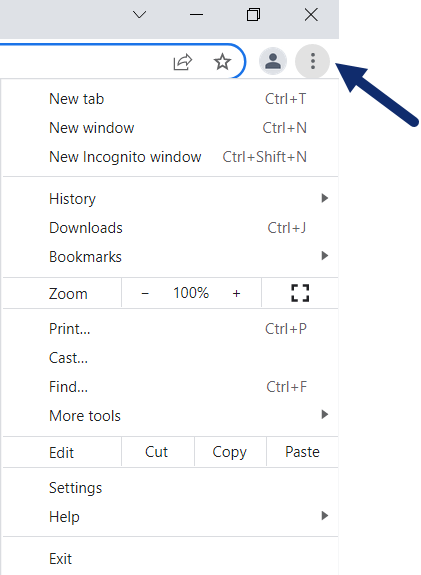
Task: Toggle fullscreen mode icon in Zoom row
Action: 300,293
